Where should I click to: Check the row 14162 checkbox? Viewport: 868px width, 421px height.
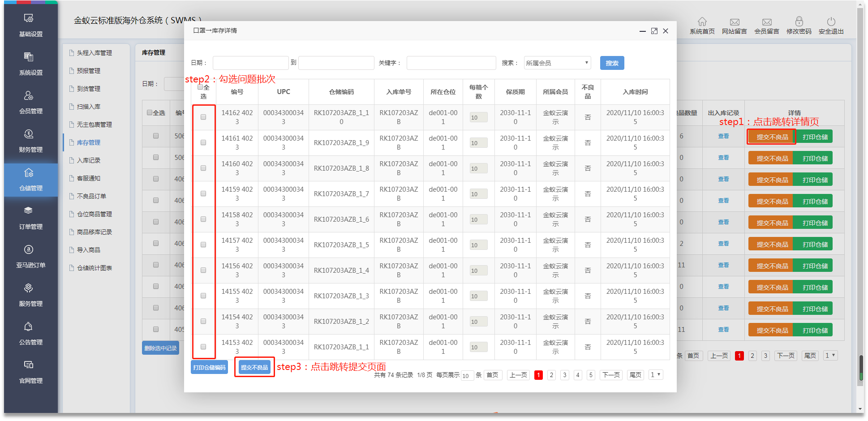point(203,117)
